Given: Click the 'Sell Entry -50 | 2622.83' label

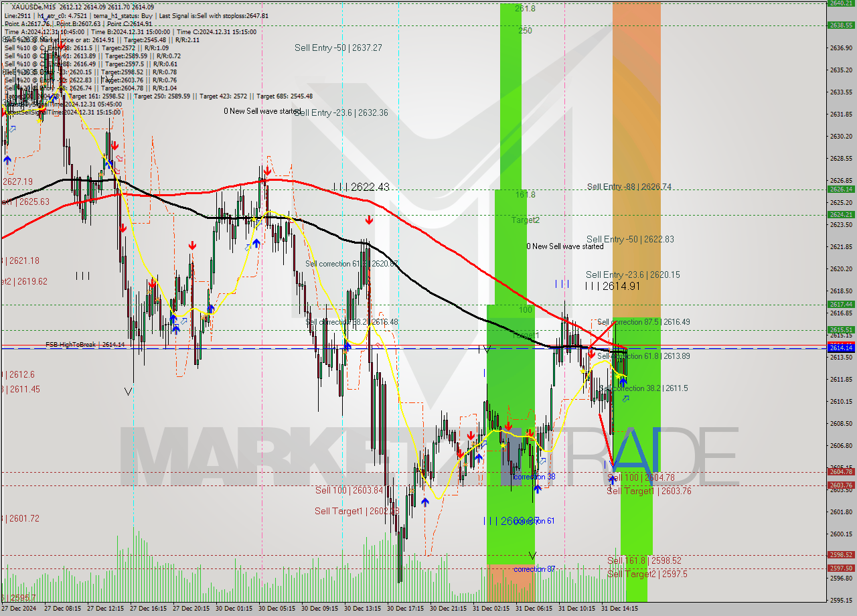Looking at the screenshot, I should (x=630, y=239).
